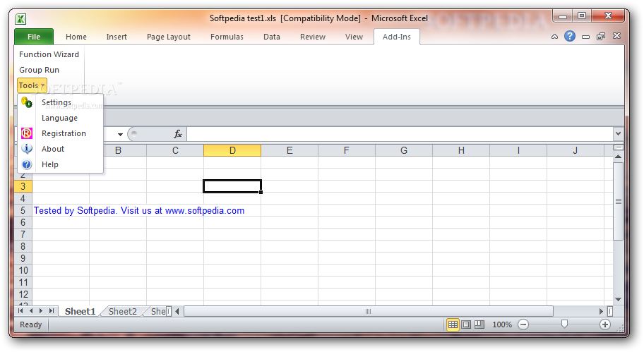Click the About info icon
The image size is (644, 352).
click(27, 149)
